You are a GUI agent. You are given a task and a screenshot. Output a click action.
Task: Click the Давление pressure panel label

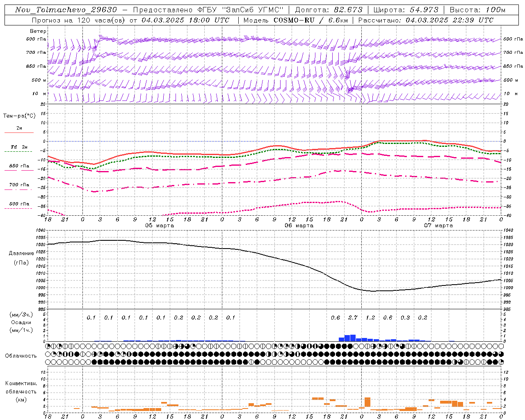point(21,253)
